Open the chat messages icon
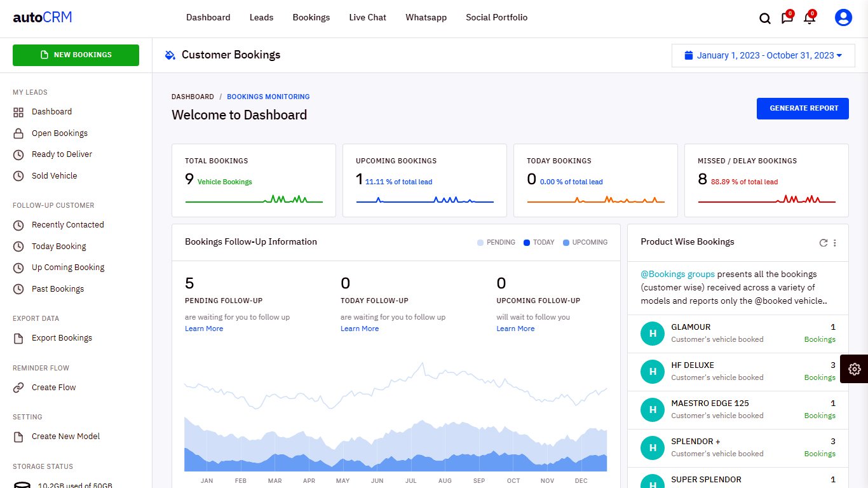Screen dimensions: 868x488 pos(787,18)
